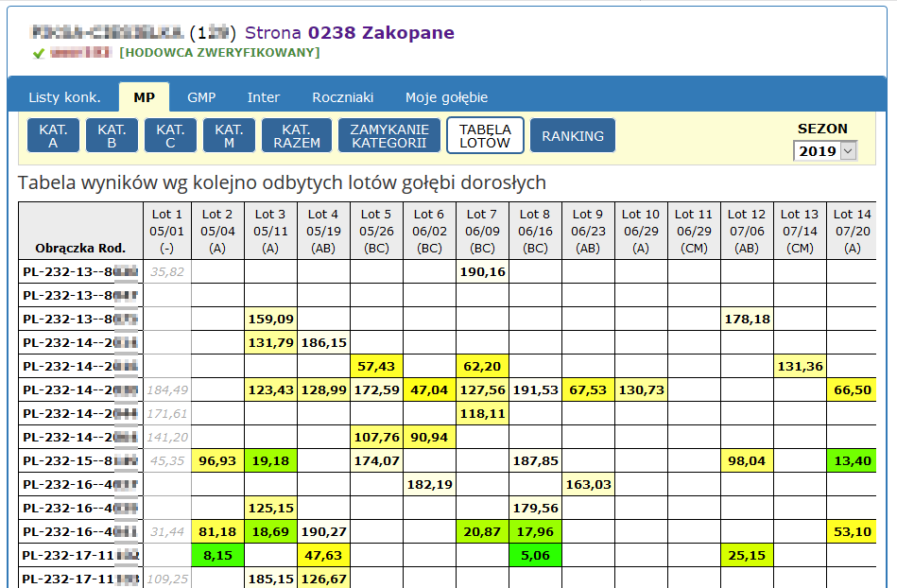Choose the KAT. M button
The width and height of the screenshot is (897, 588).
[229, 136]
